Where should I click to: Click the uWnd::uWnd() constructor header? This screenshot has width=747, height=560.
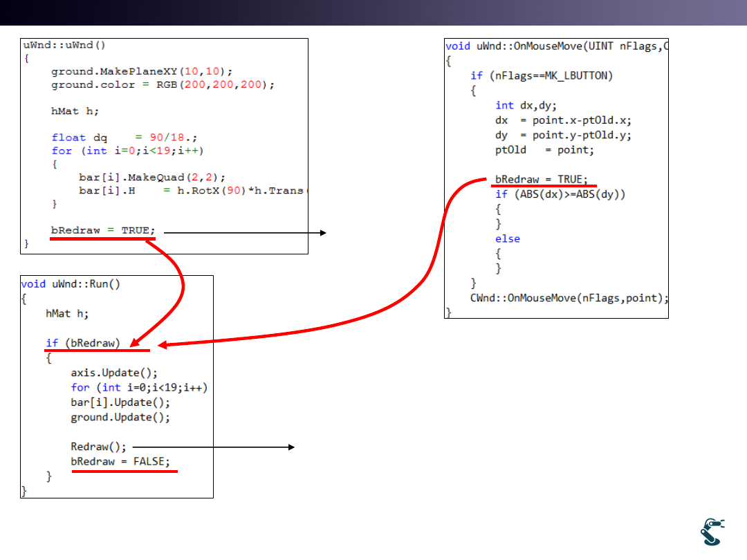coord(64,45)
